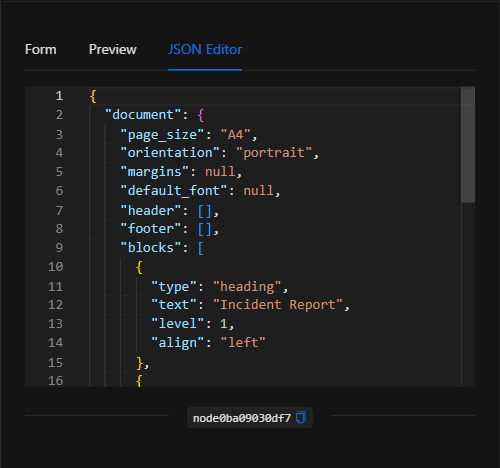Screen dimensions: 500x468
Task: Click the "orientation" key
Action: coord(170,153)
